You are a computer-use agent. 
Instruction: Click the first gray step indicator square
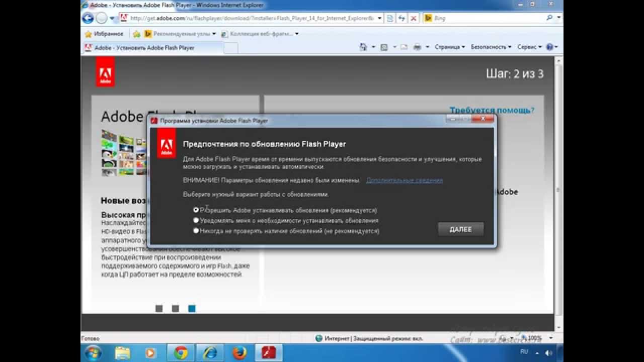click(x=159, y=308)
